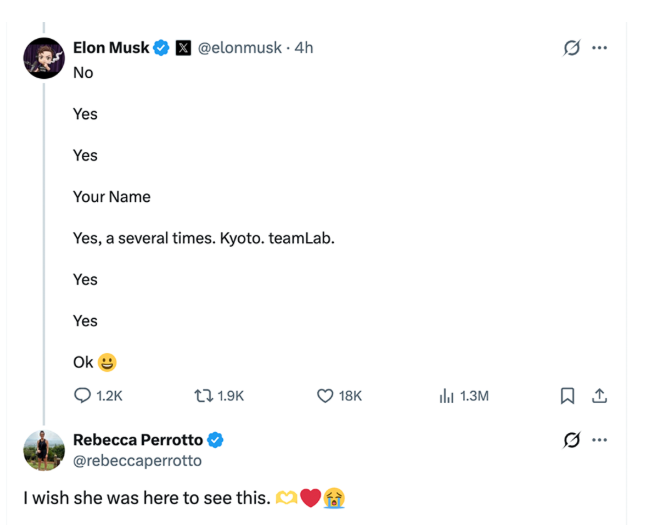
Task: Click Grok icon on Elon Musk's tweet
Action: (x=572, y=48)
